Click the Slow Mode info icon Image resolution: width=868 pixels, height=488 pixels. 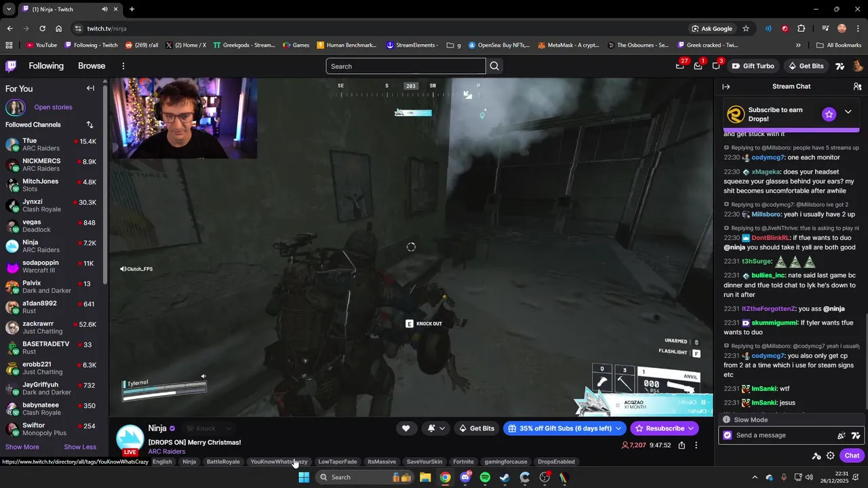click(x=727, y=420)
